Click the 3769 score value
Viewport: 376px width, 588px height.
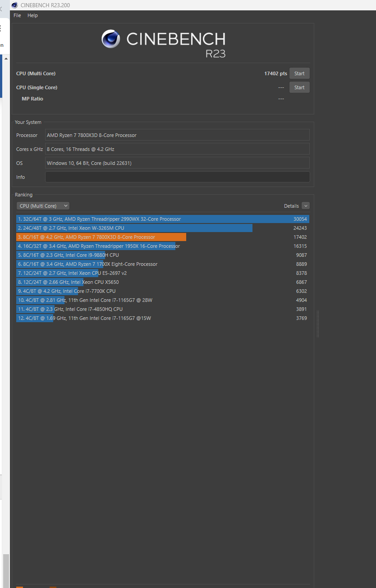302,318
